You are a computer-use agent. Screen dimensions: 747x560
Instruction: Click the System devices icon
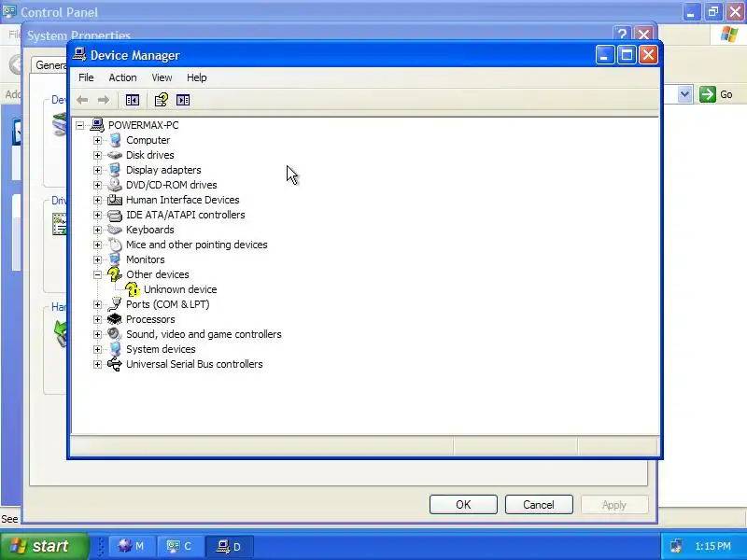pos(115,349)
